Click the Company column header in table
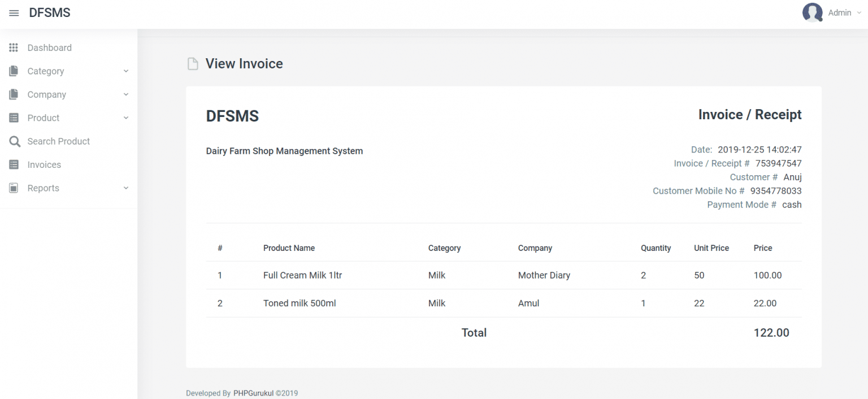 tap(535, 248)
